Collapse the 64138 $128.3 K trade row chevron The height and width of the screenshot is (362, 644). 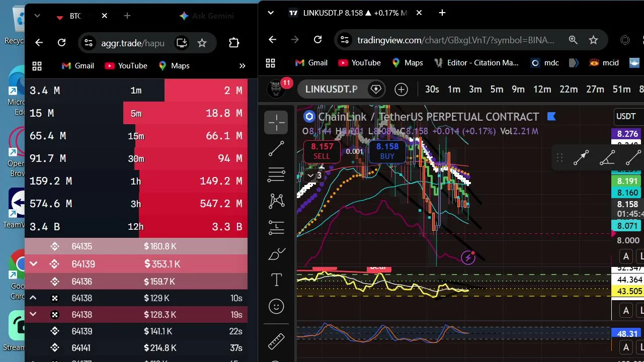(x=33, y=315)
